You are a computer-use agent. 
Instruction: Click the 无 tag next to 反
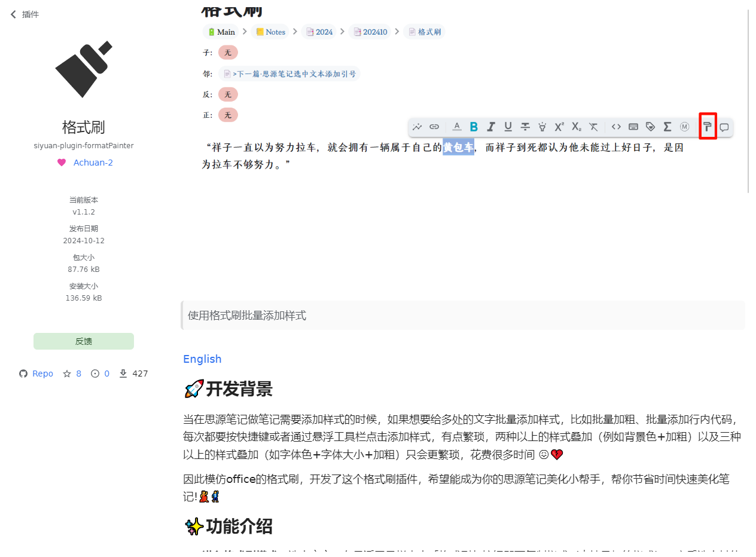click(228, 94)
